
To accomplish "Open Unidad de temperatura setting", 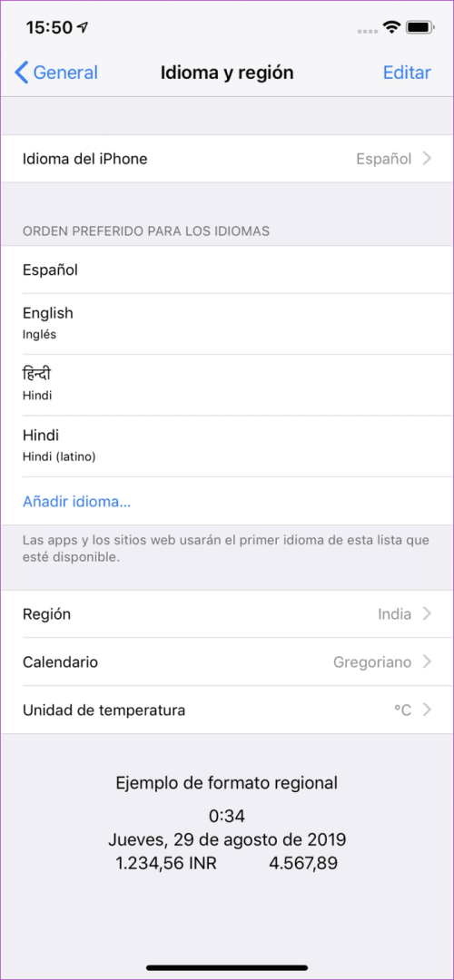I will [x=227, y=710].
